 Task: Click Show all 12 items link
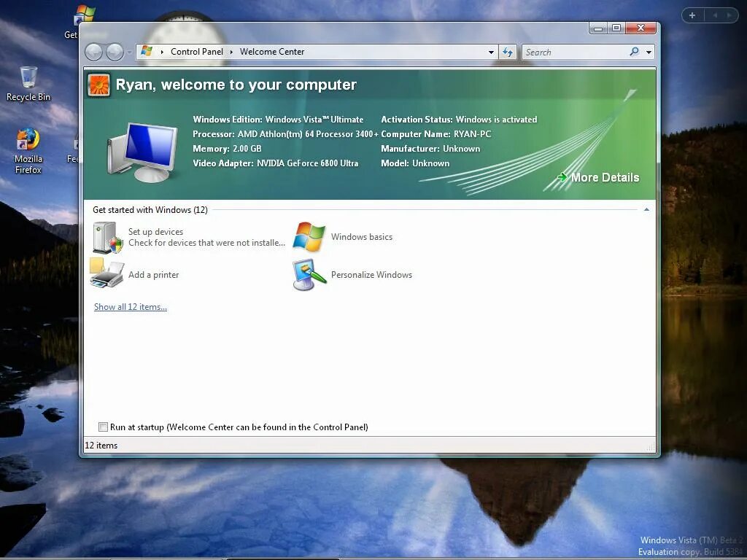(130, 306)
